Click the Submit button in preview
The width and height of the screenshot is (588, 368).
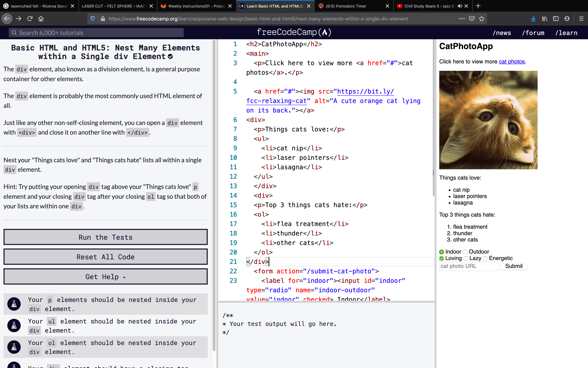(x=514, y=266)
